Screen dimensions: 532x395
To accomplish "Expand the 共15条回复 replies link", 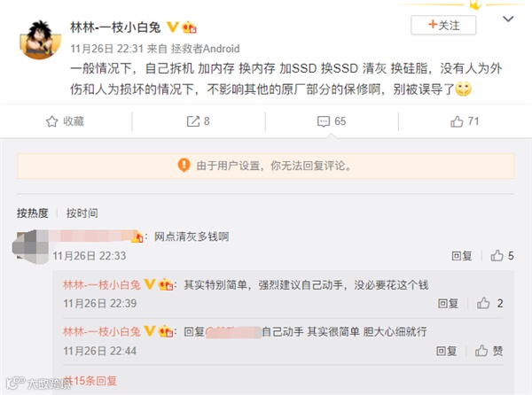I will (x=90, y=381).
